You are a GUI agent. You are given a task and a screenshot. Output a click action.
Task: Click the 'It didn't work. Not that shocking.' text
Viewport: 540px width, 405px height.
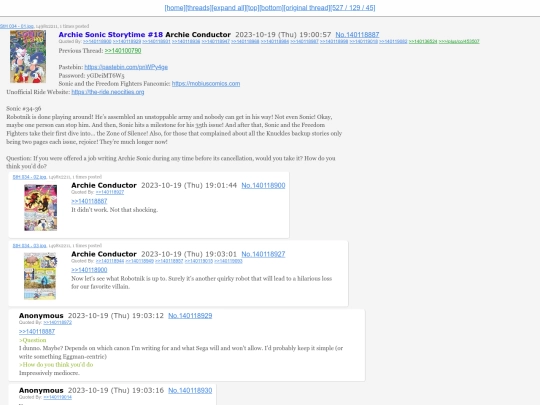pyautogui.click(x=114, y=210)
